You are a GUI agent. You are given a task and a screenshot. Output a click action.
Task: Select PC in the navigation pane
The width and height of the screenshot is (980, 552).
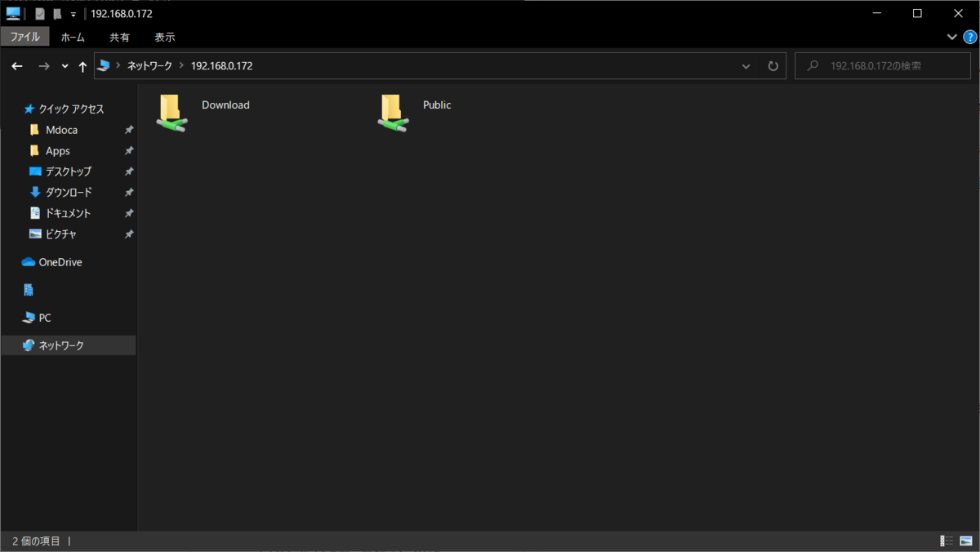(x=45, y=318)
